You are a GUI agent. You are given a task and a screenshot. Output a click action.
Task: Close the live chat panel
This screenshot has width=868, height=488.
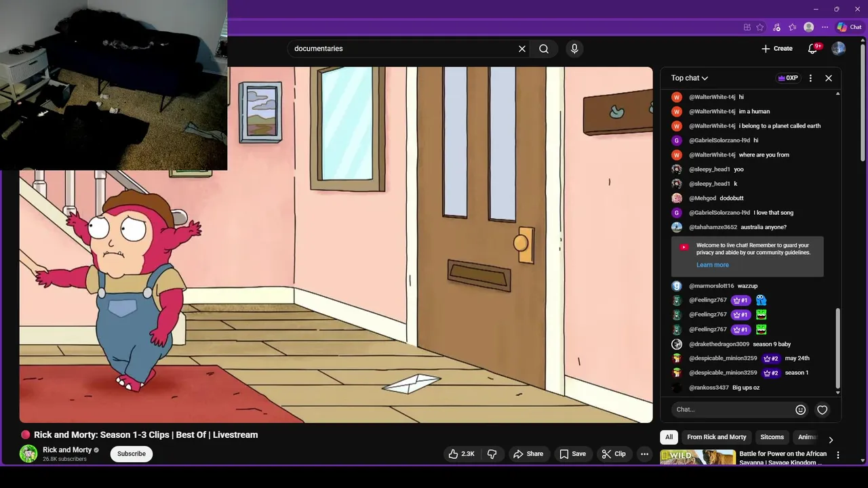click(x=828, y=78)
